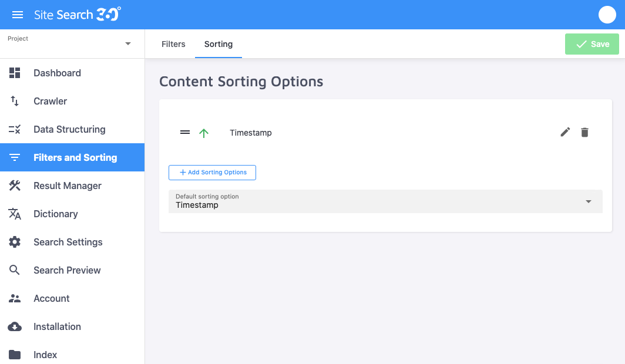Expand the Project selector

tap(127, 43)
